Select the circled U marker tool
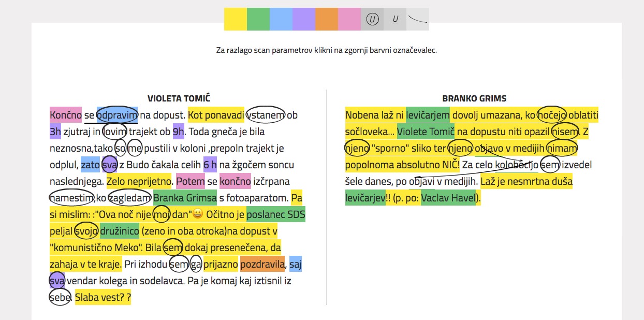The height and width of the screenshot is (320, 644). [x=372, y=19]
